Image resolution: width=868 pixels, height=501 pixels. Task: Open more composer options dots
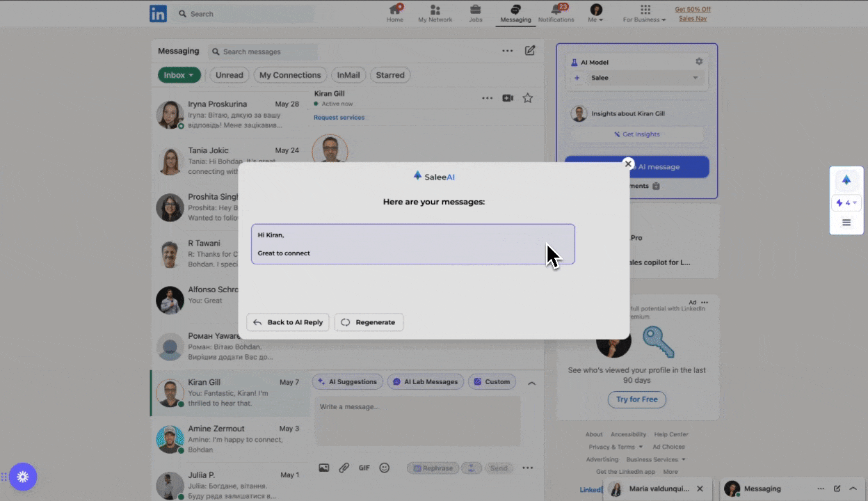point(528,468)
